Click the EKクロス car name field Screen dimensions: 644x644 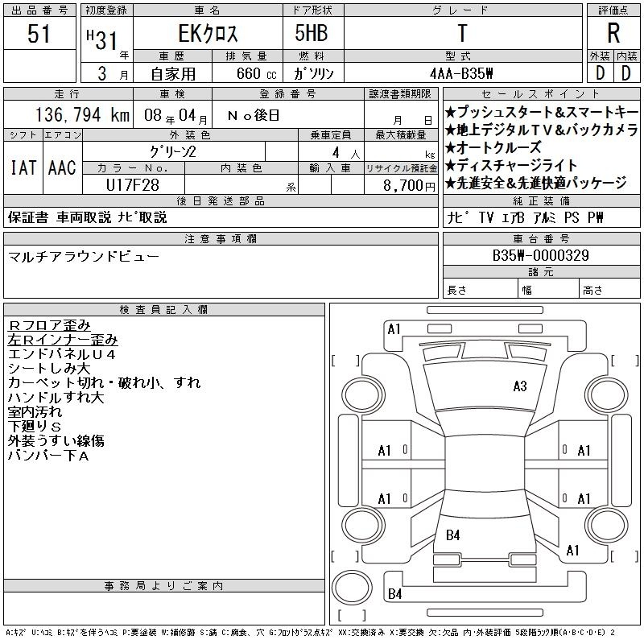207,34
